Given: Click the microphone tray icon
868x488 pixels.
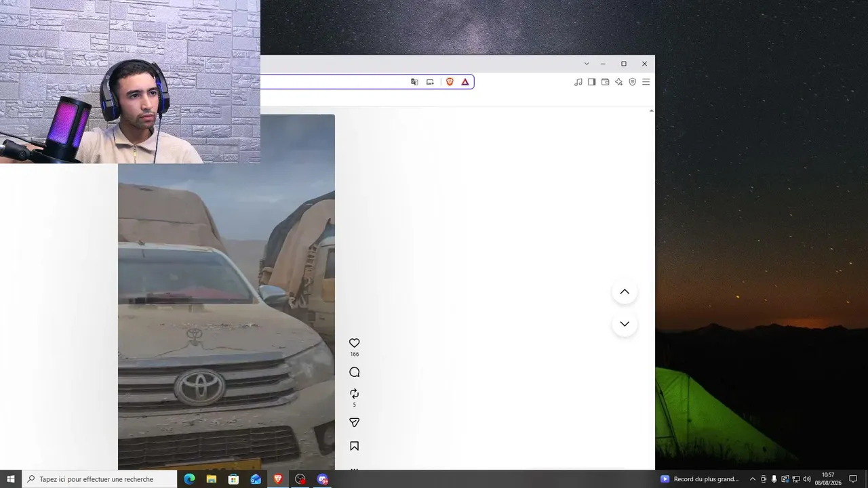Looking at the screenshot, I should [774, 479].
